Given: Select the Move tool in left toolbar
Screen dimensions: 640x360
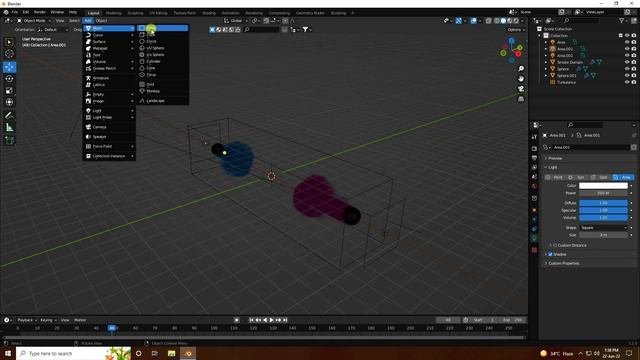Looking at the screenshot, I should point(9,67).
